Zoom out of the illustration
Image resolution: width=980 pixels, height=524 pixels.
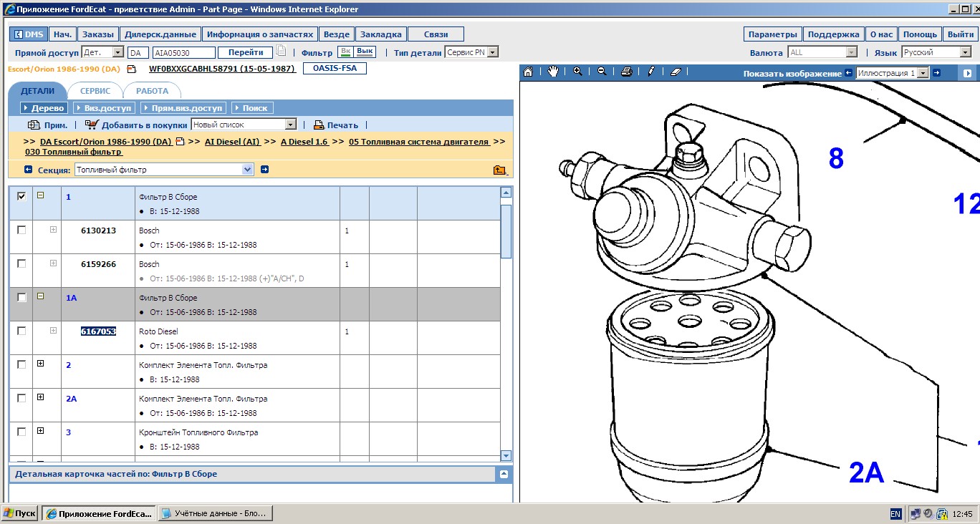coord(602,72)
